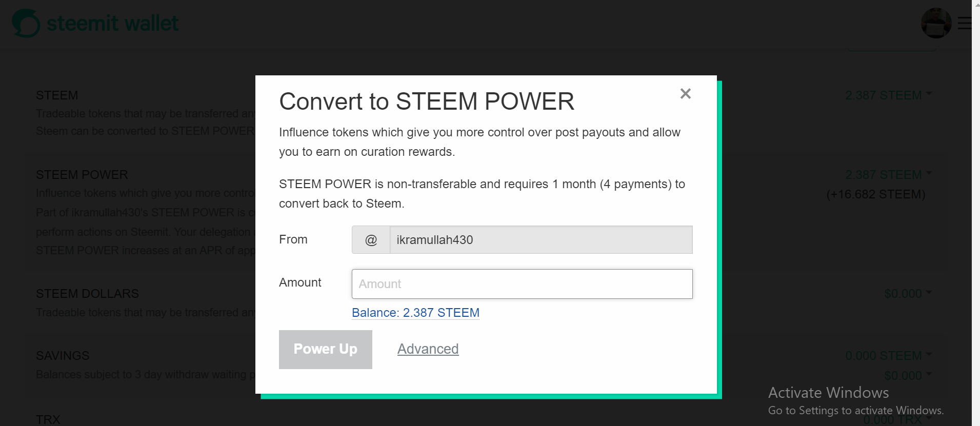
Task: Expand the STEEM POWER 2.387 dropdown
Action: coord(888,175)
